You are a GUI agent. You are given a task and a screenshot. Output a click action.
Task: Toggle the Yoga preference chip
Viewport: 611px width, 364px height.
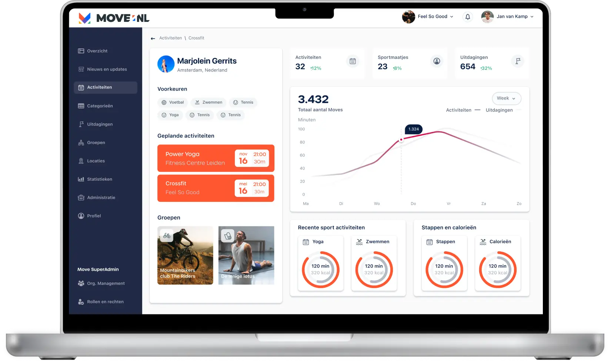[170, 115]
